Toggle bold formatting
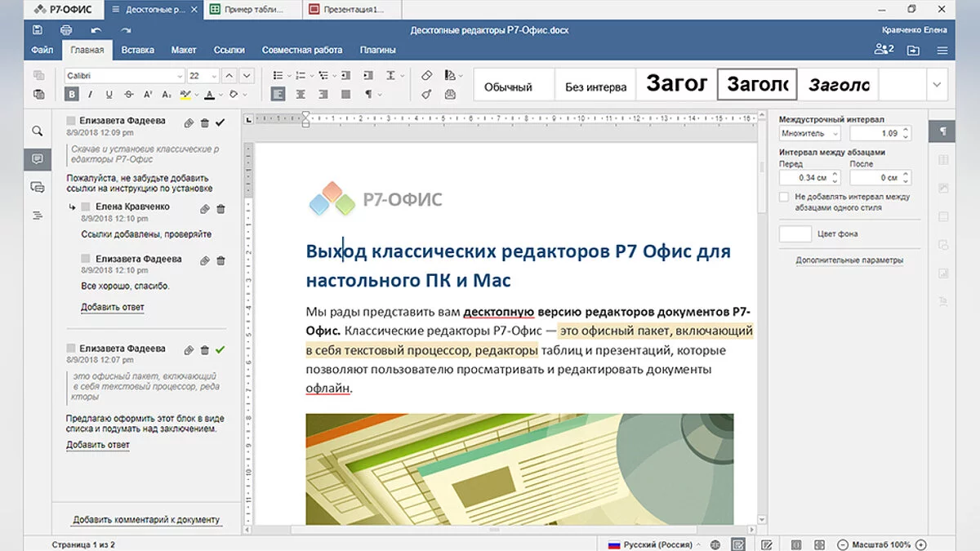980x551 pixels. click(x=72, y=95)
